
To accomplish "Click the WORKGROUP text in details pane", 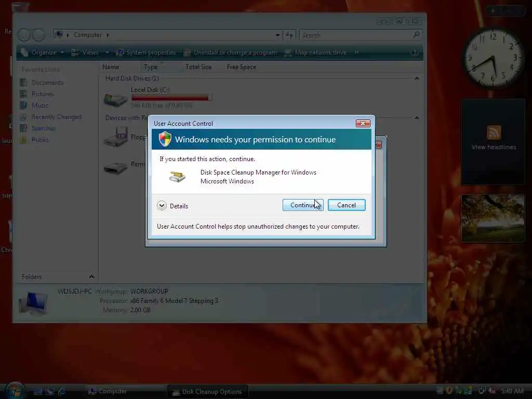I will coord(149,291).
